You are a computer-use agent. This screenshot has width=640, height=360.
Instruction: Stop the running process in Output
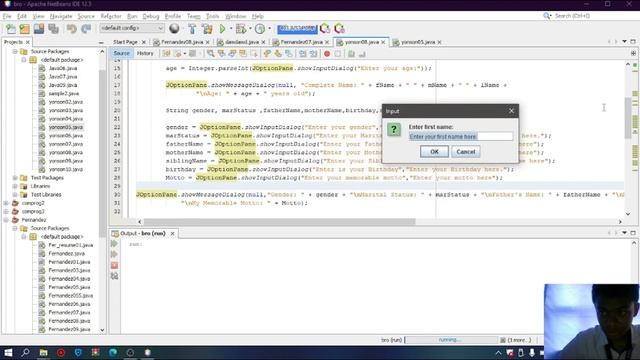pos(114,265)
